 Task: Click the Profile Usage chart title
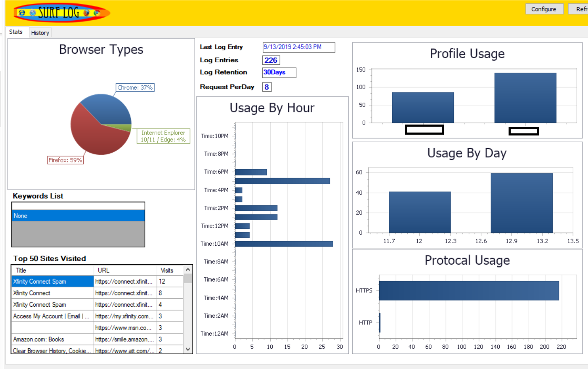pyautogui.click(x=467, y=54)
